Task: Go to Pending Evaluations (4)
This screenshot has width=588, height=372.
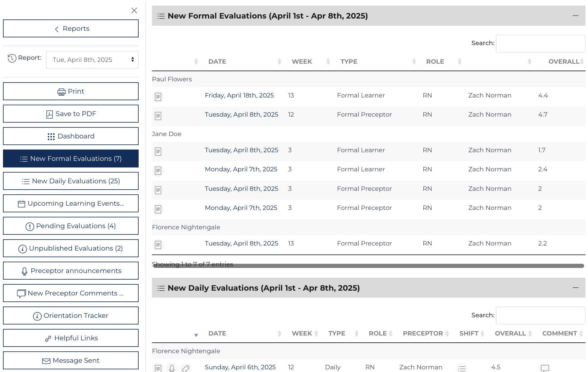Action: tap(71, 226)
